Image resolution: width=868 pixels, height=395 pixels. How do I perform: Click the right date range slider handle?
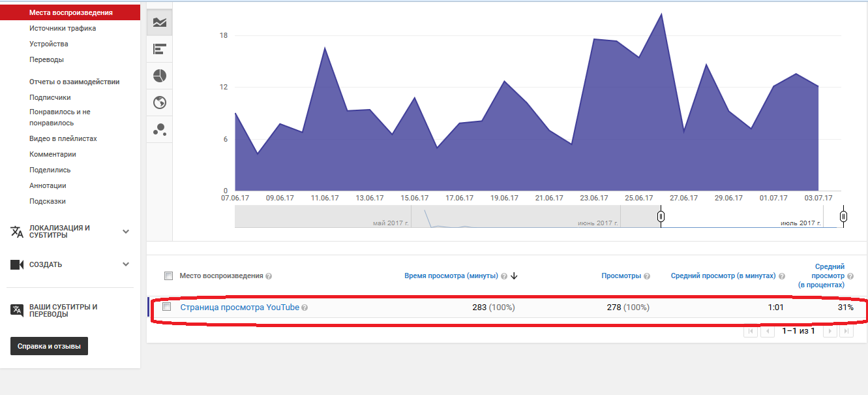(843, 216)
